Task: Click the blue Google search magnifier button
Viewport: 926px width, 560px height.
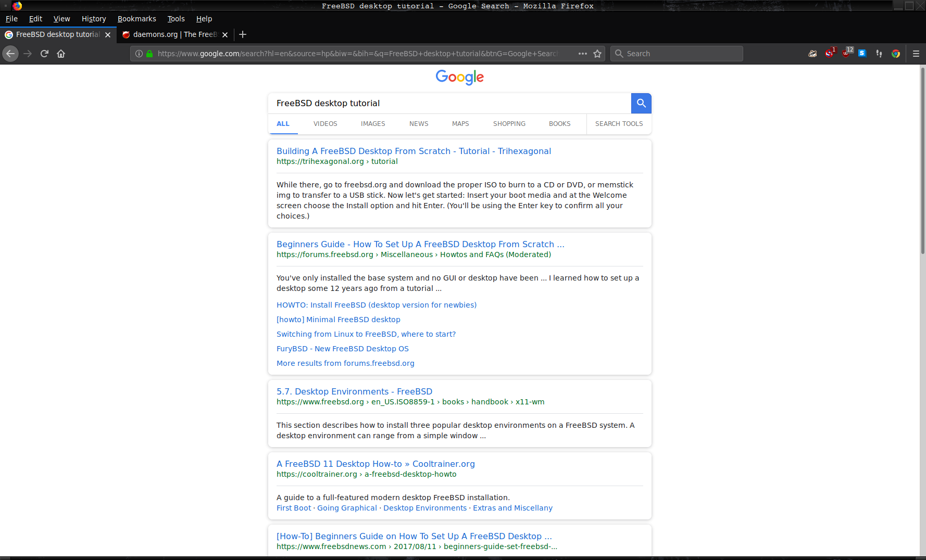Action: click(x=641, y=103)
